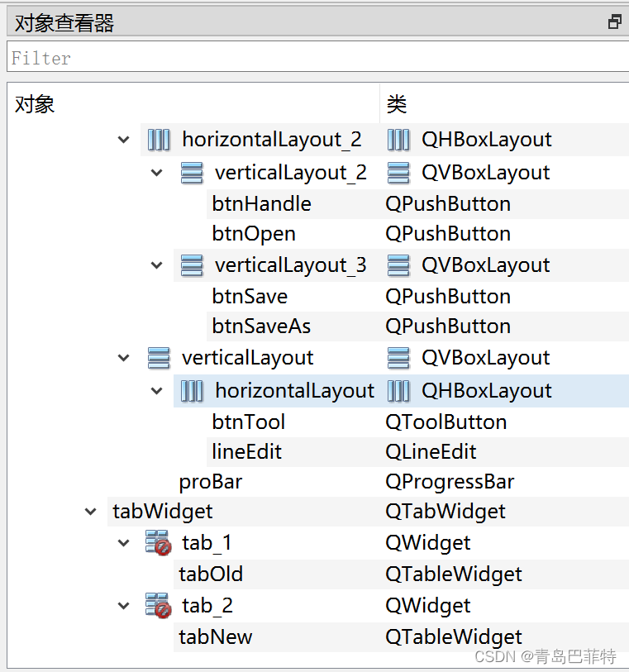Click the broken-layout widget icon beside tab_2
This screenshot has height=672, width=629.
pyautogui.click(x=159, y=605)
